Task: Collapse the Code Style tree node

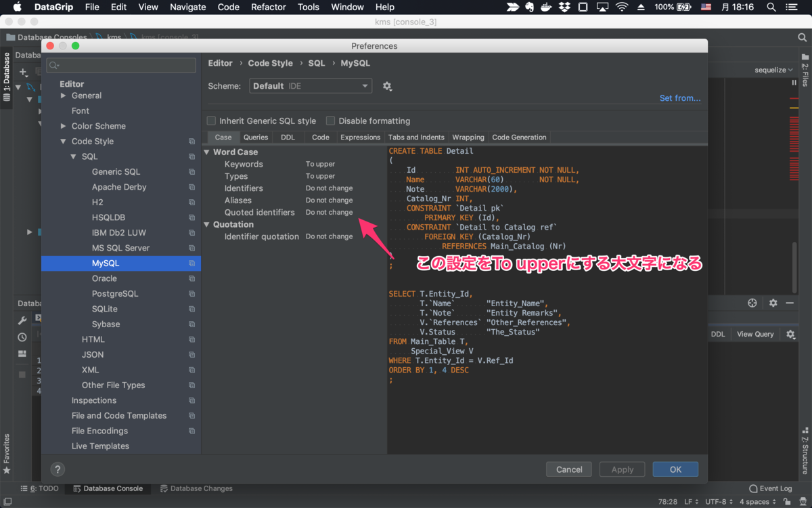Action: 64,142
